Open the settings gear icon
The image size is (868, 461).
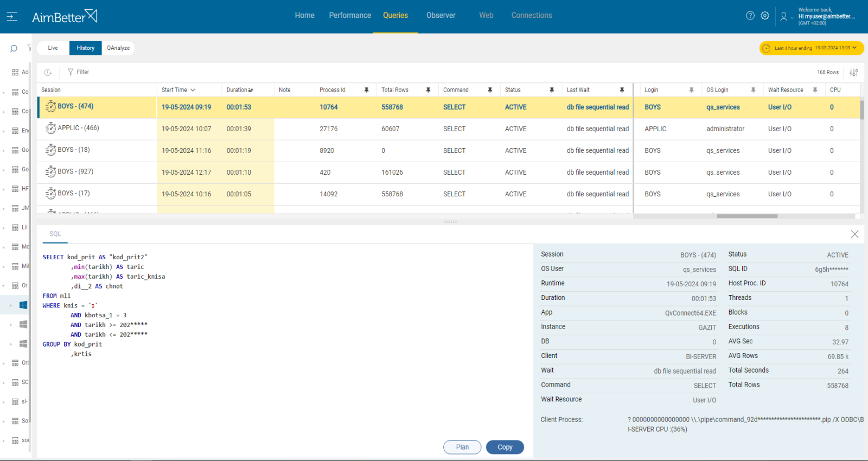click(x=765, y=16)
